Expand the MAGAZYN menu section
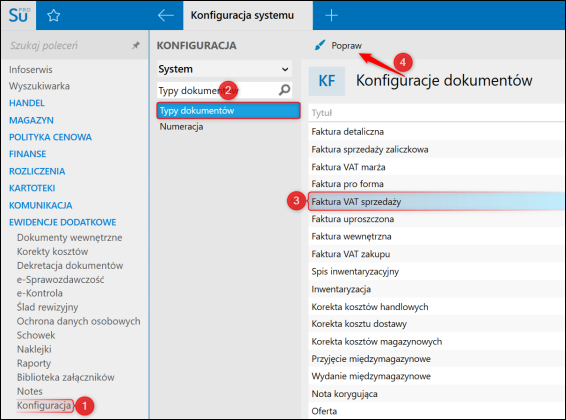This screenshot has height=420, width=566. (31, 120)
